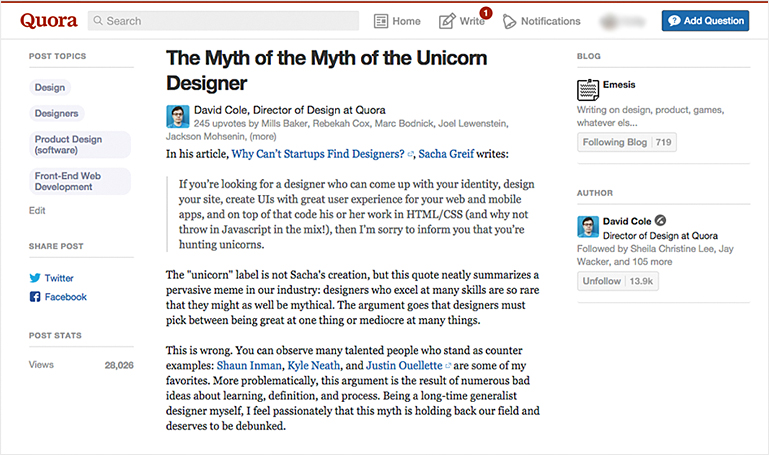The width and height of the screenshot is (769, 455).
Task: Open Why Can't Startups Find Designers link
Action: (x=318, y=154)
